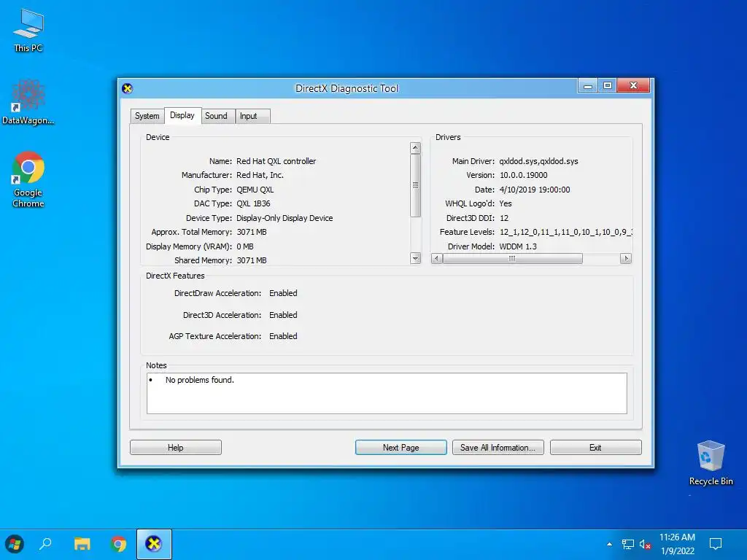
Task: Open the Action Center notification icon
Action: point(716,544)
